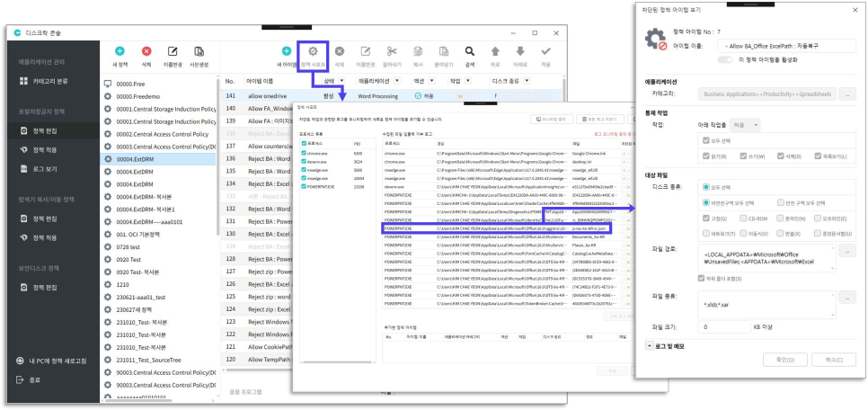Viewport: 868px width, 410px height.
Task: Toggle the 하위 폴더 포함(S) checkbox
Action: tap(702, 278)
